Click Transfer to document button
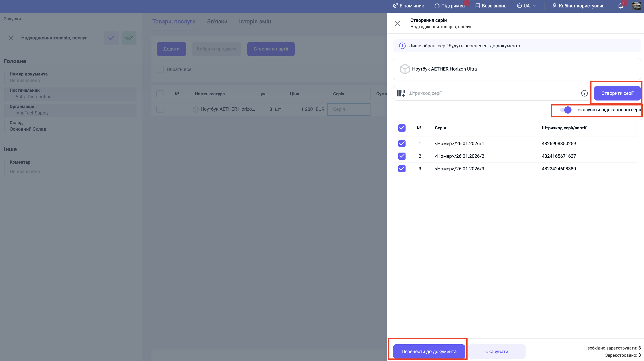The width and height of the screenshot is (644, 361). [x=429, y=351]
